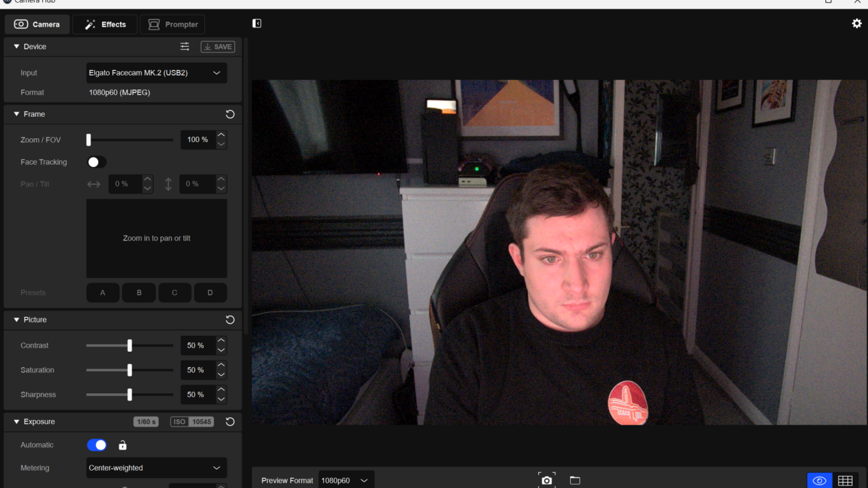Viewport: 868px width, 488px height.
Task: Toggle preview visibility eye icon
Action: 820,481
